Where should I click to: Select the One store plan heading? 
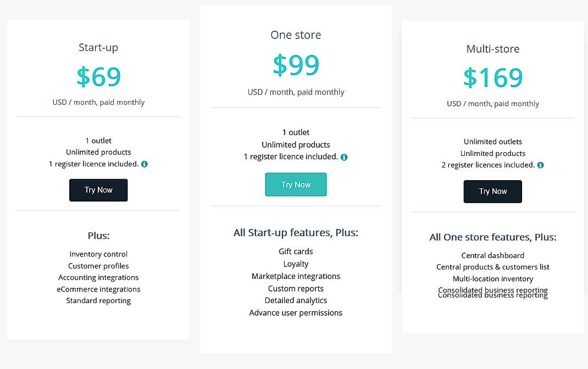pos(296,35)
